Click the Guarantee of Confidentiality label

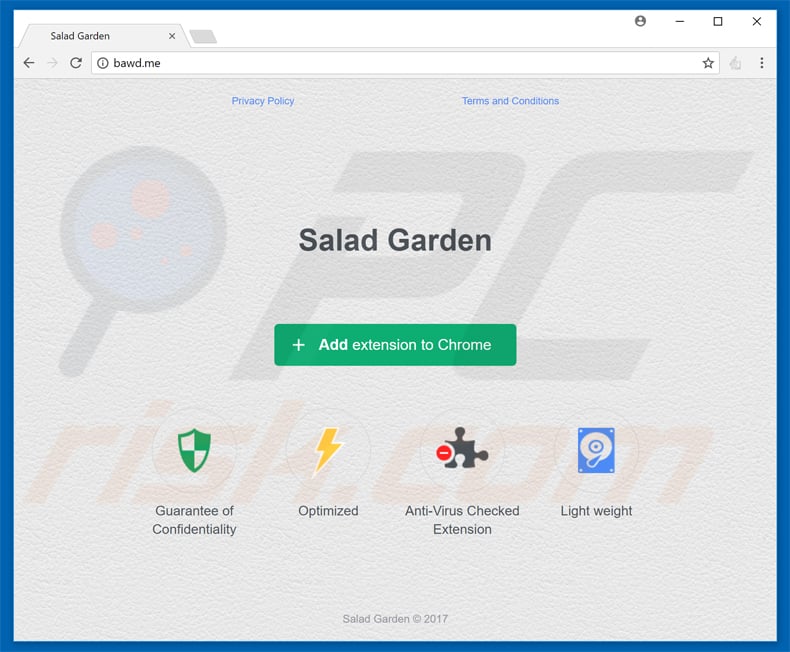194,520
